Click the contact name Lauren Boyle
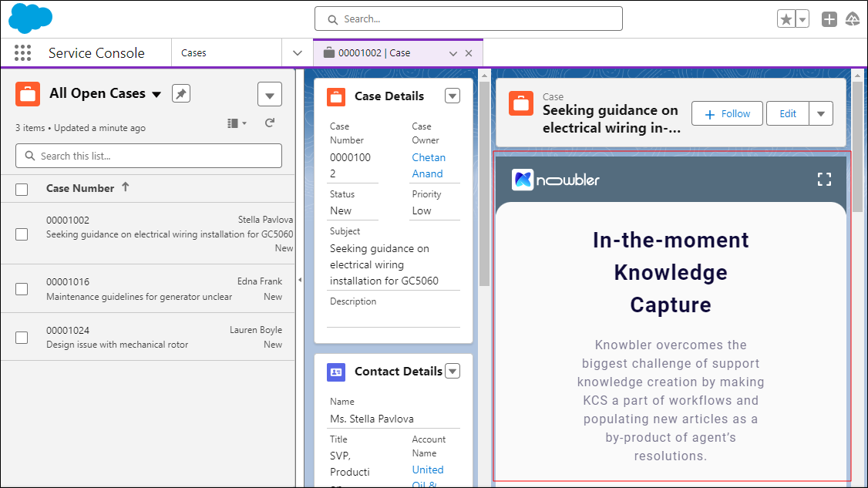 256,330
